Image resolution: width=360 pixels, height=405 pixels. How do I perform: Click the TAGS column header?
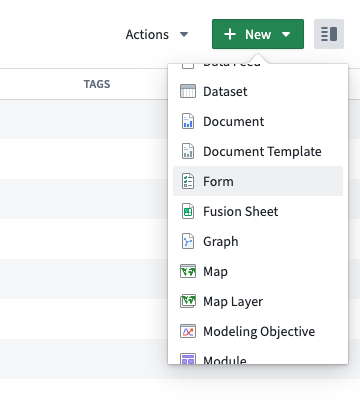coord(97,84)
